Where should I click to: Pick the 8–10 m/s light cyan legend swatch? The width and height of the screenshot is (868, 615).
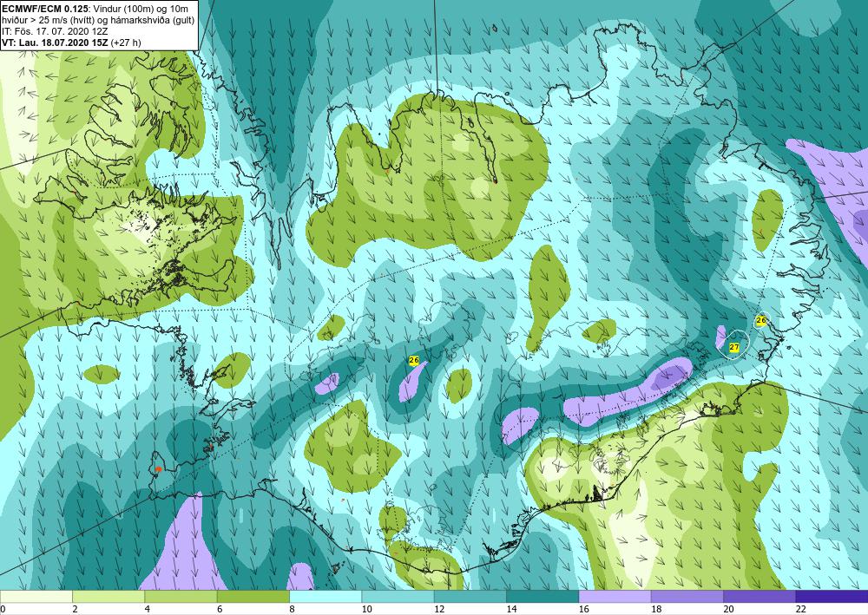pyautogui.click(x=325, y=597)
